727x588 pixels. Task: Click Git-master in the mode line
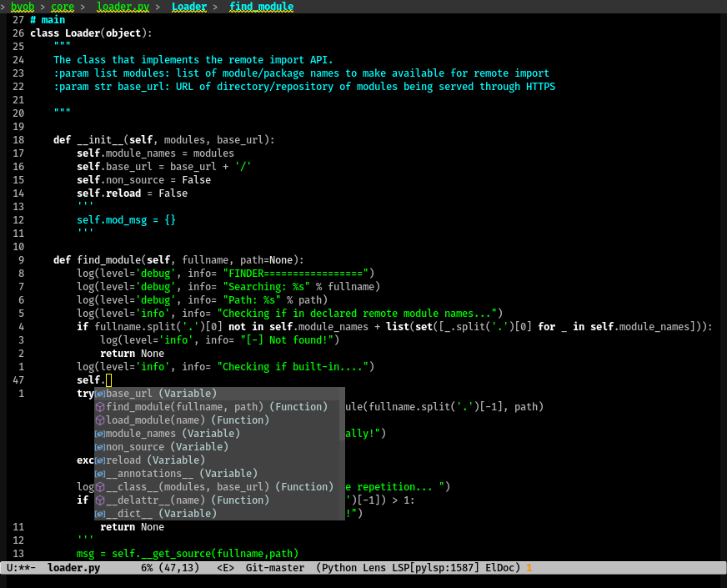[x=275, y=568]
